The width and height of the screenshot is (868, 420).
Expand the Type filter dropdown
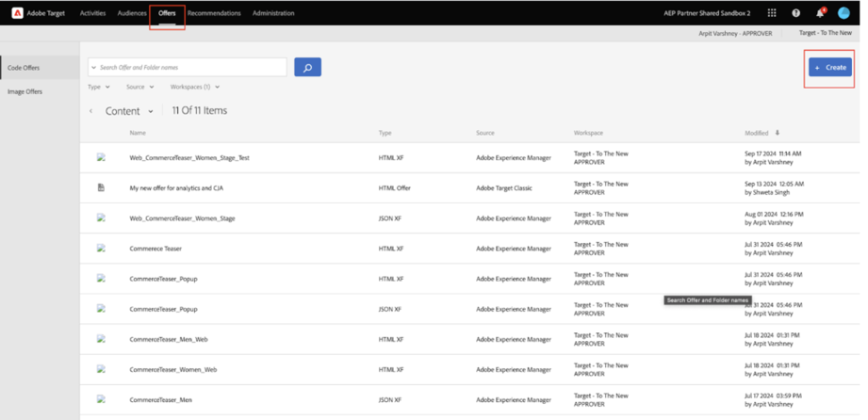click(99, 87)
